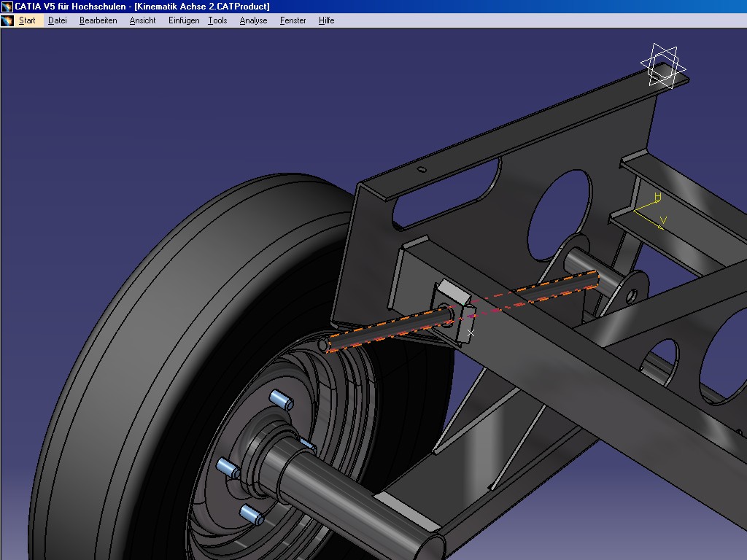Open the Einfügen menu
This screenshot has width=747, height=560.
click(x=184, y=20)
